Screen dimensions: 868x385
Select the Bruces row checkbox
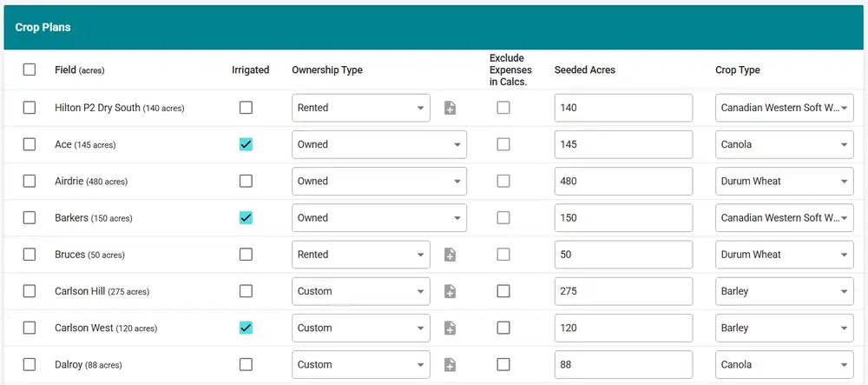pyautogui.click(x=30, y=255)
